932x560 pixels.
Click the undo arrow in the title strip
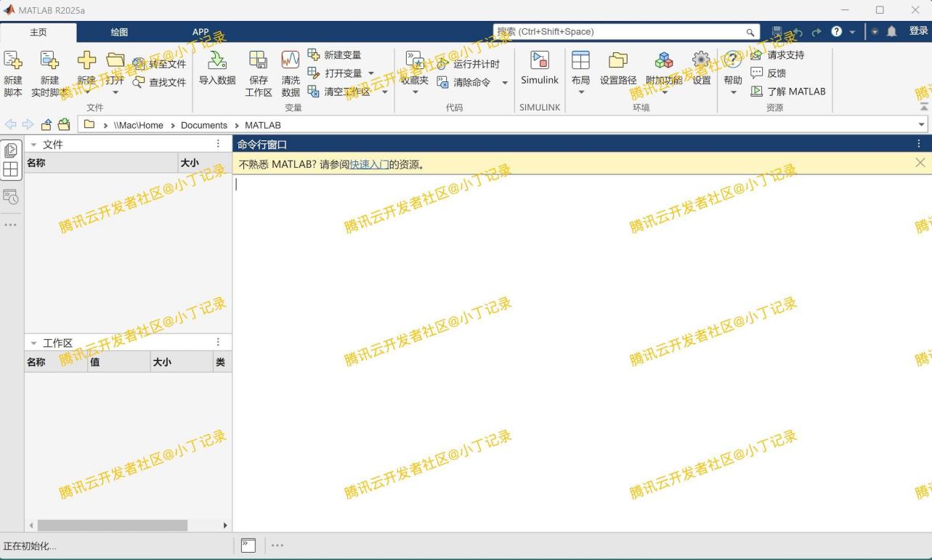[x=797, y=32]
